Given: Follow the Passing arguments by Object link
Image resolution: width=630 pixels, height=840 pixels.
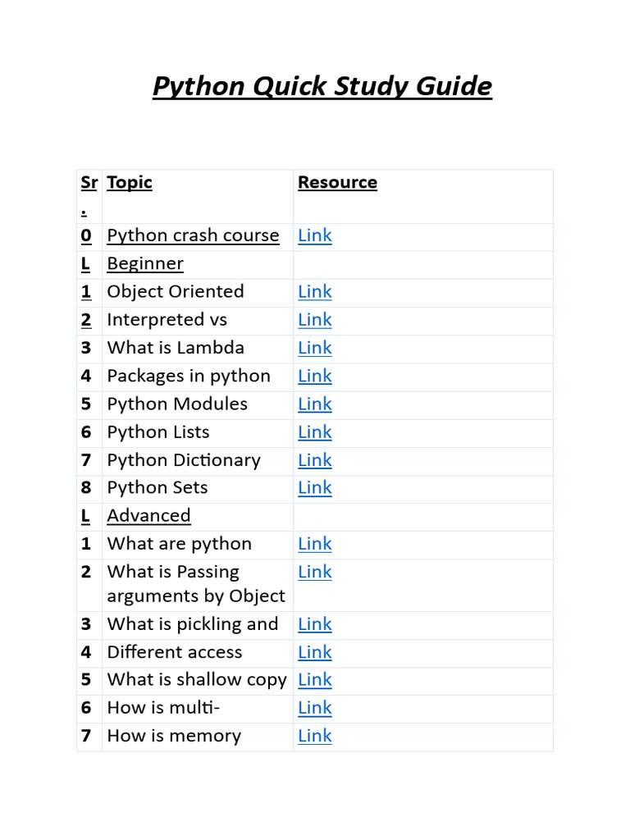Looking at the screenshot, I should tap(314, 572).
